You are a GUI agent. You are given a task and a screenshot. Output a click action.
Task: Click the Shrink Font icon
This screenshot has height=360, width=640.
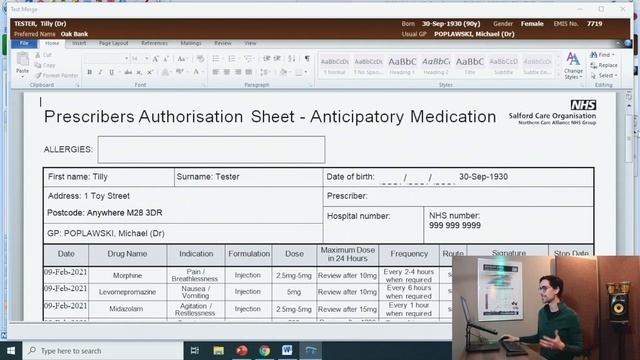166,59
